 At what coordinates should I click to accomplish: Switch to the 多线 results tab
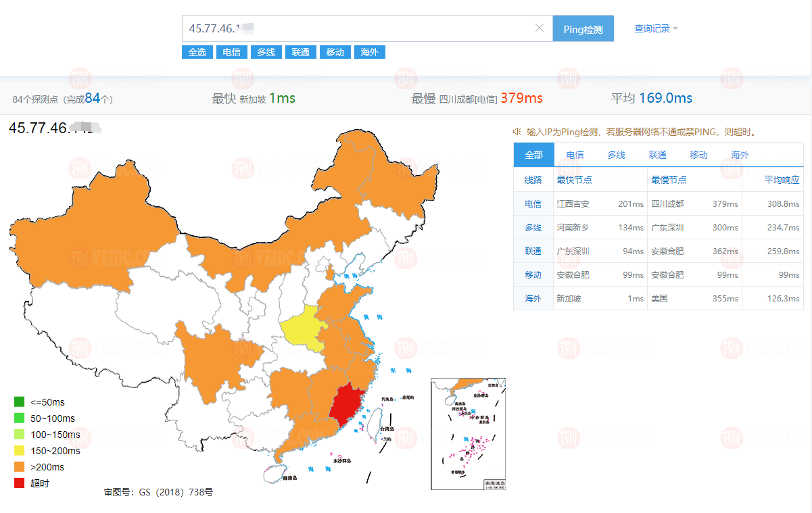616,155
